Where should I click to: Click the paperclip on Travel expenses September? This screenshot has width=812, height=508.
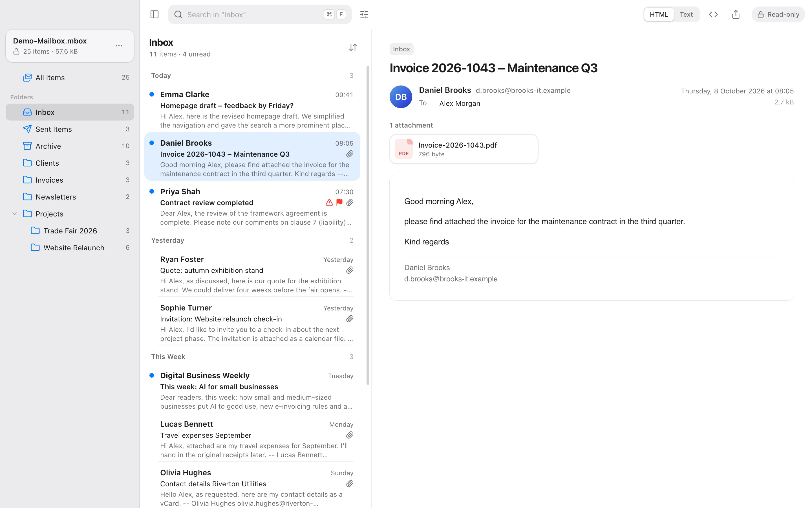[349, 435]
